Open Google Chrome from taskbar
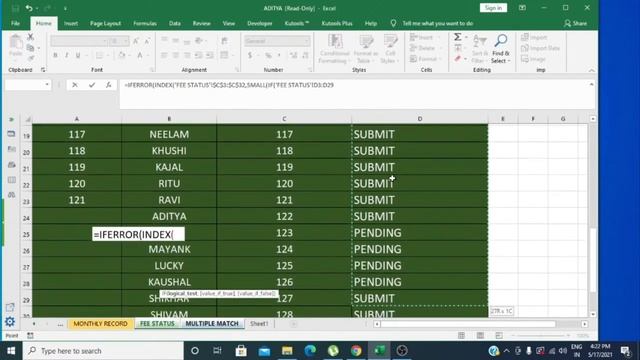Viewport: 640px width, 360px height. point(356,351)
